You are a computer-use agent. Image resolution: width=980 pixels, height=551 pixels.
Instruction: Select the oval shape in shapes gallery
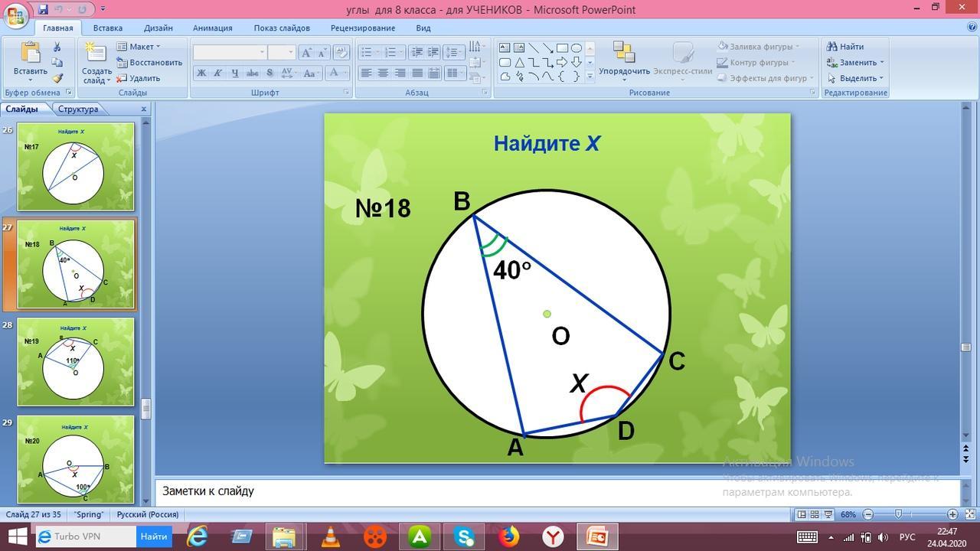coord(577,47)
